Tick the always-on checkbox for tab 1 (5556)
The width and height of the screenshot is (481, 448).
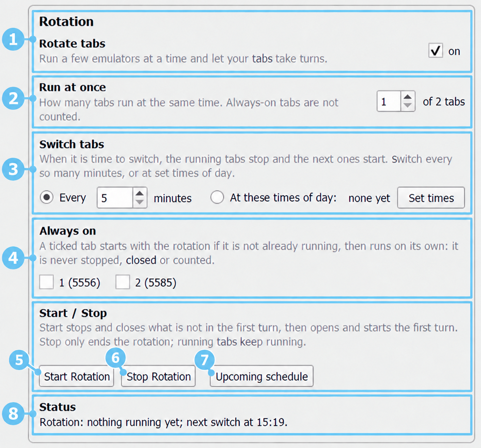47,282
